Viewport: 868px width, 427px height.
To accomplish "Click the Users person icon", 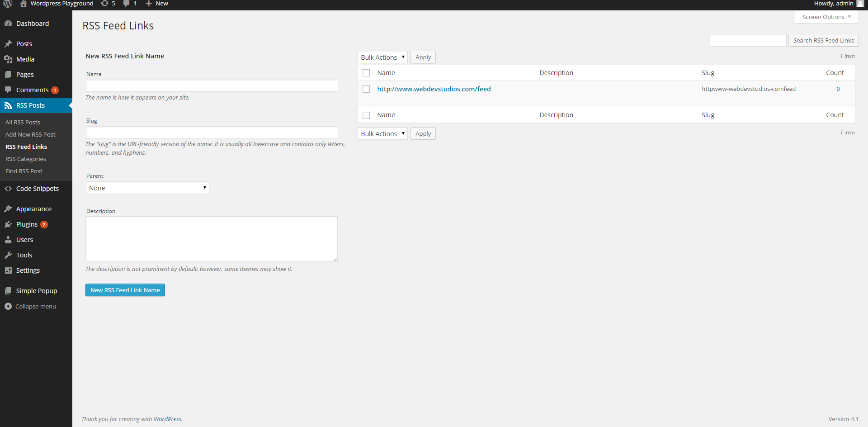I will pos(8,240).
